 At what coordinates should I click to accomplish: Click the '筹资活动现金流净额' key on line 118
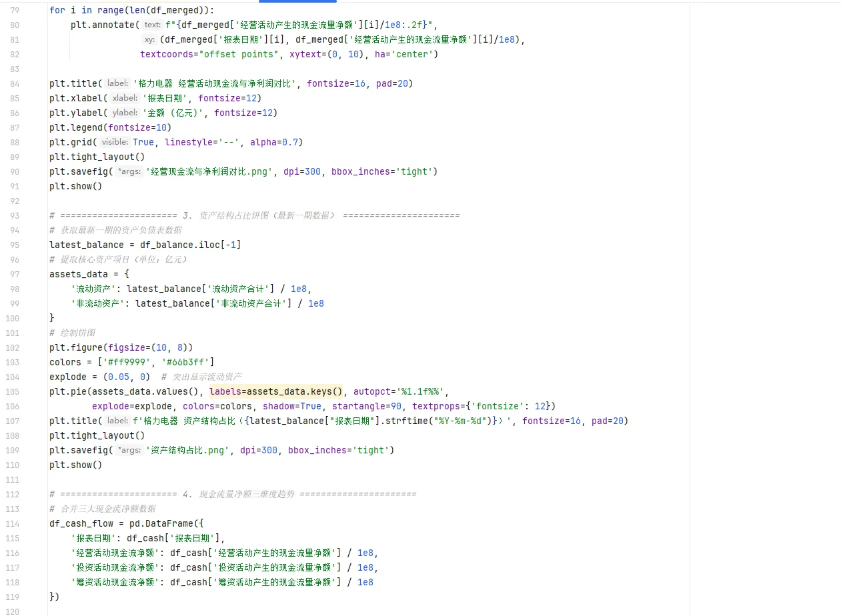(x=115, y=583)
